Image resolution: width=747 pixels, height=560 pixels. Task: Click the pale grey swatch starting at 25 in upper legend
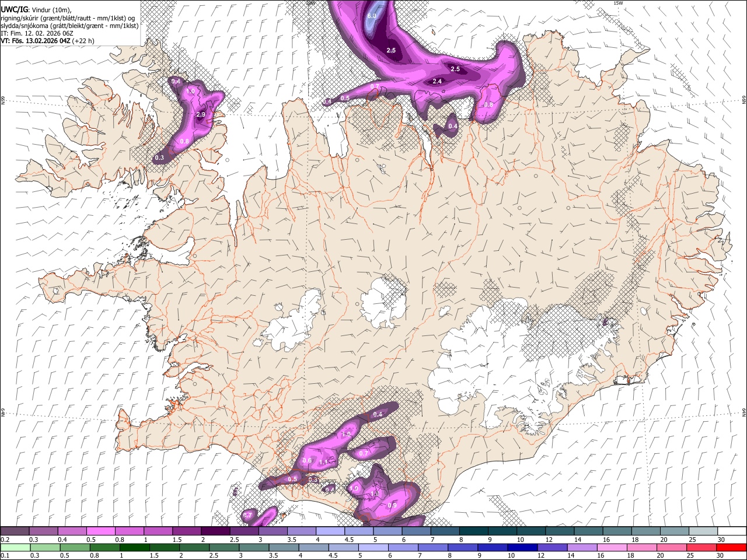click(x=703, y=531)
